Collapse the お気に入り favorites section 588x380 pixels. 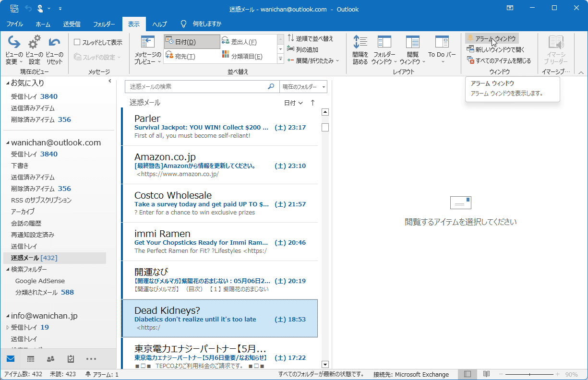pos(8,83)
